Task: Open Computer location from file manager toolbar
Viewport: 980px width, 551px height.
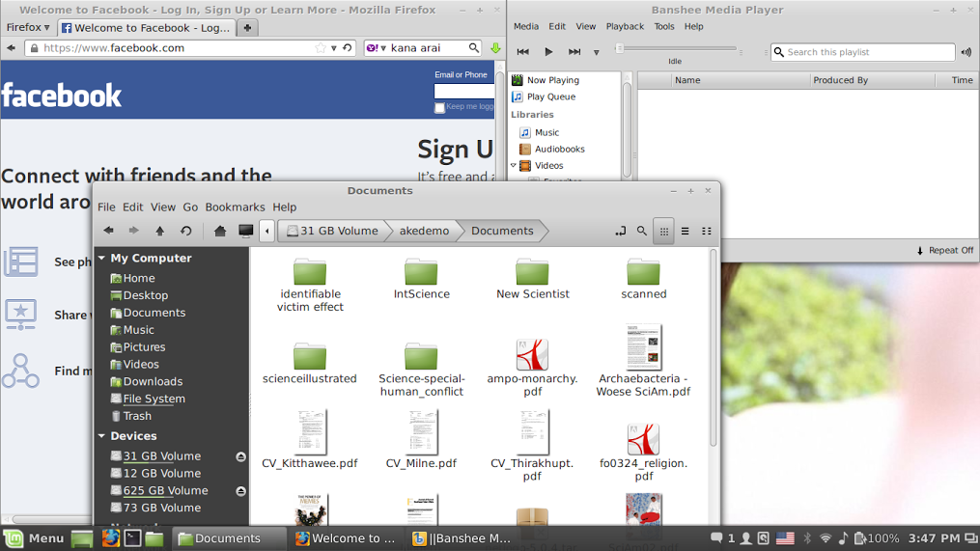Action: click(x=245, y=231)
